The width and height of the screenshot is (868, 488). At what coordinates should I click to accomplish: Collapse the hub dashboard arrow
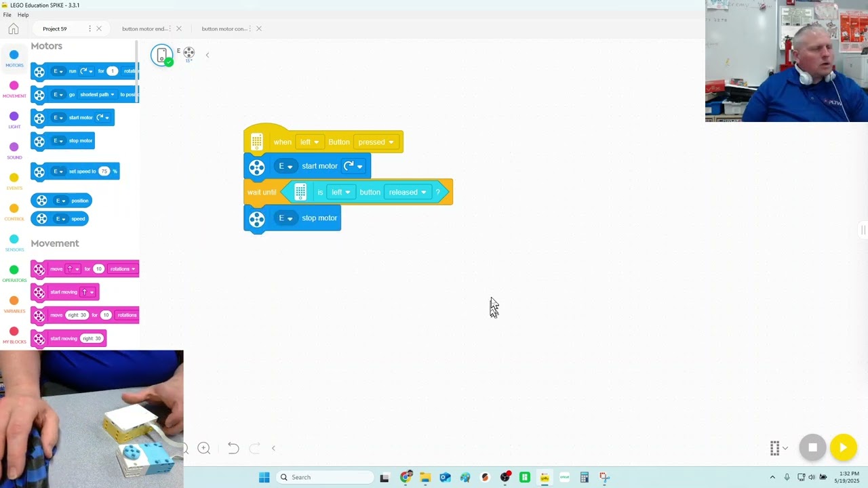208,55
